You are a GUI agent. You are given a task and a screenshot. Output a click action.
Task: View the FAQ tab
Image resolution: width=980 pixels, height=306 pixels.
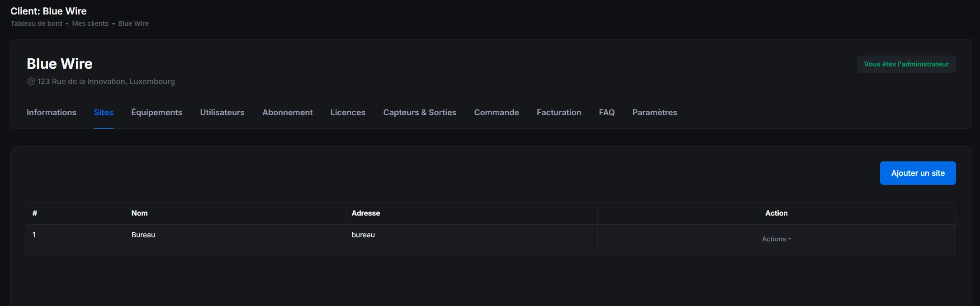[x=606, y=113]
